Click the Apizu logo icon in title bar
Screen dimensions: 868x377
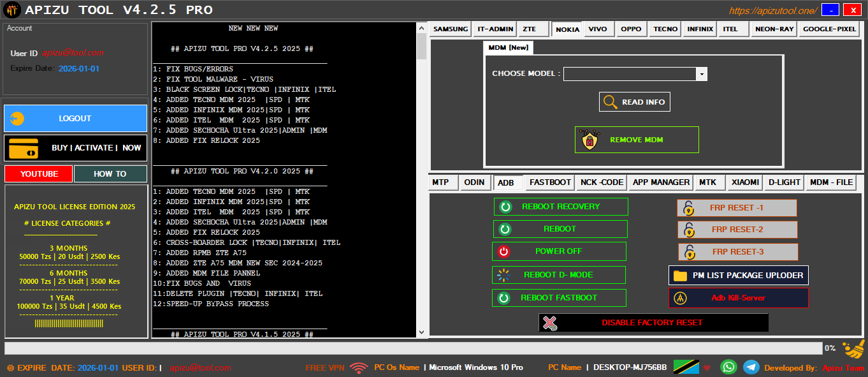[x=11, y=10]
